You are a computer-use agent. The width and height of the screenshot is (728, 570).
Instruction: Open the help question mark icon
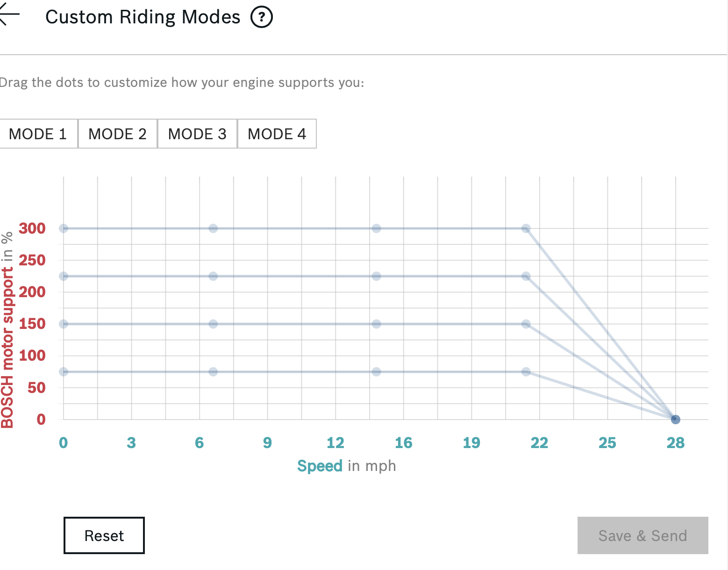coord(262,17)
